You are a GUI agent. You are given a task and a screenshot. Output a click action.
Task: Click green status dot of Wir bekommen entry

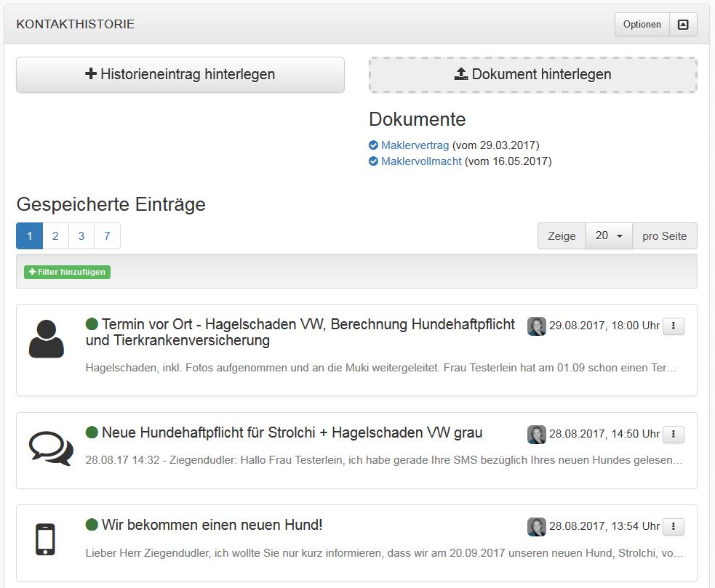92,525
